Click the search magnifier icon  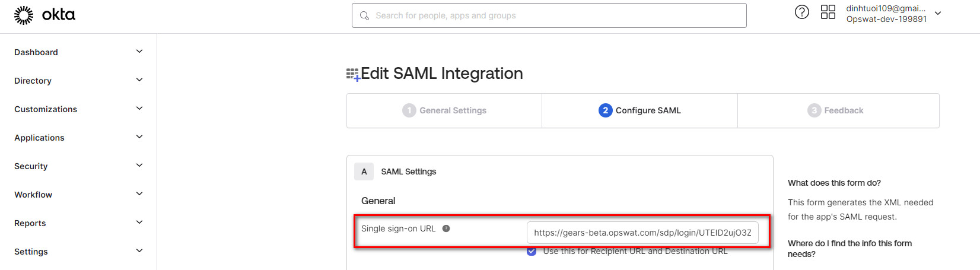[364, 15]
